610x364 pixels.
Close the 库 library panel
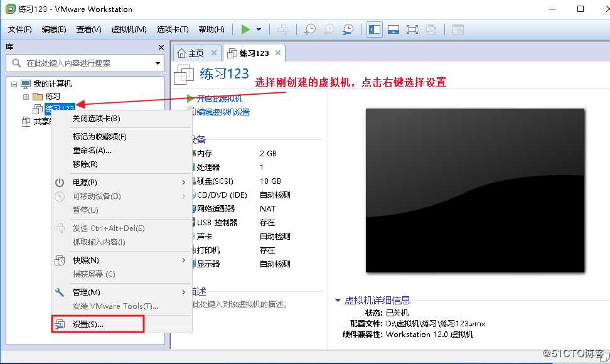click(161, 47)
